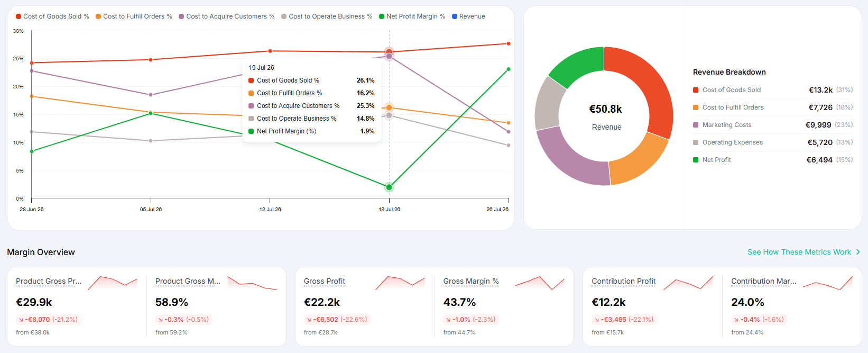The width and height of the screenshot is (868, 353).
Task: Click red swatch beside Cost of Goods Sold breakdown
Action: 696,90
